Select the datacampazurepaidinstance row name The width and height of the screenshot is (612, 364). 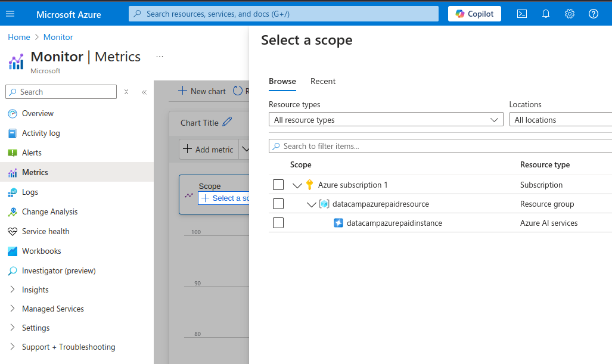pyautogui.click(x=394, y=223)
